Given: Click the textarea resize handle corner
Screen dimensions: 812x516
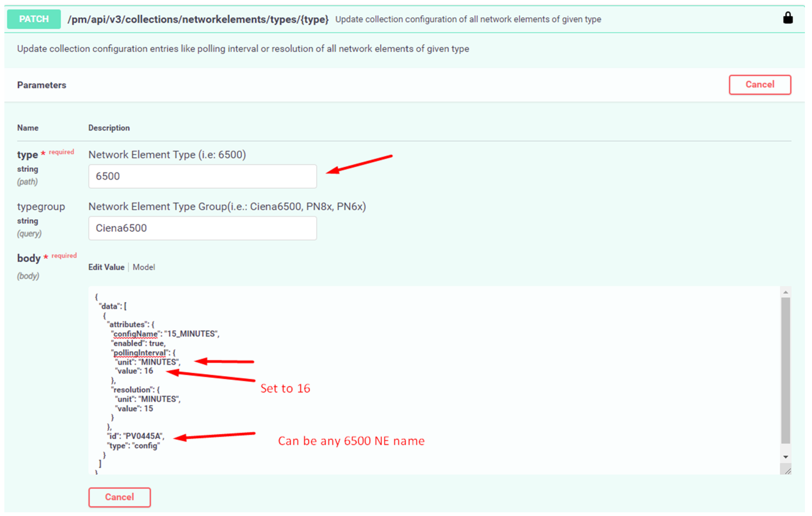Looking at the screenshot, I should coord(787,470).
